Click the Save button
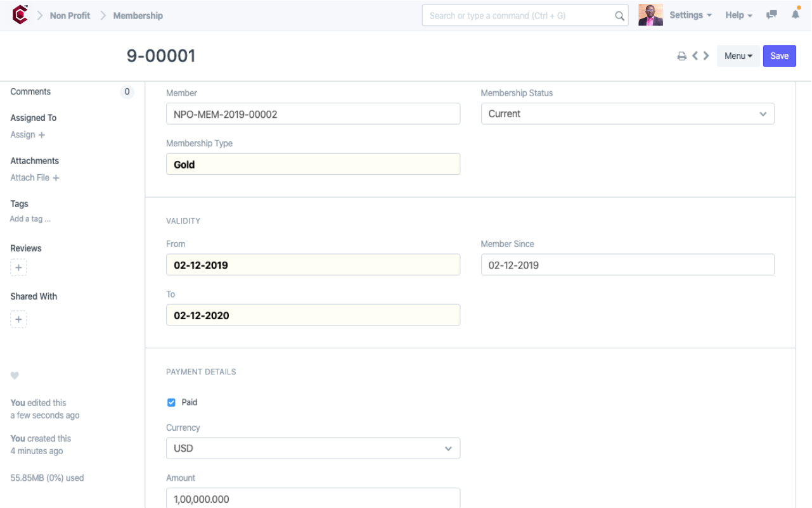This screenshot has height=508, width=812. pos(779,56)
